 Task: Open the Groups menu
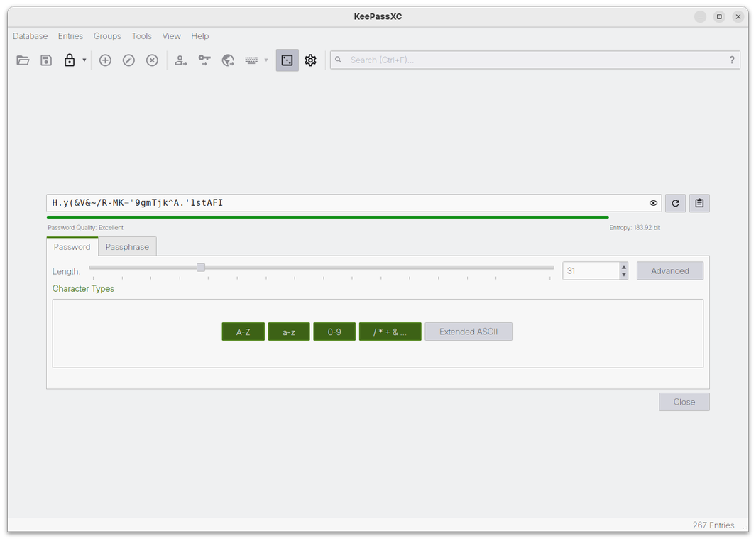[107, 36]
